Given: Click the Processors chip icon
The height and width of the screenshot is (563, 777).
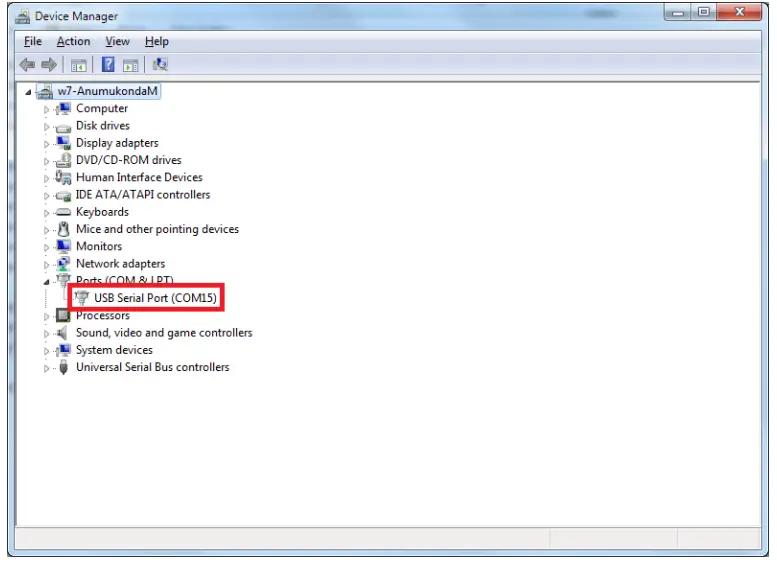Looking at the screenshot, I should tap(63, 315).
